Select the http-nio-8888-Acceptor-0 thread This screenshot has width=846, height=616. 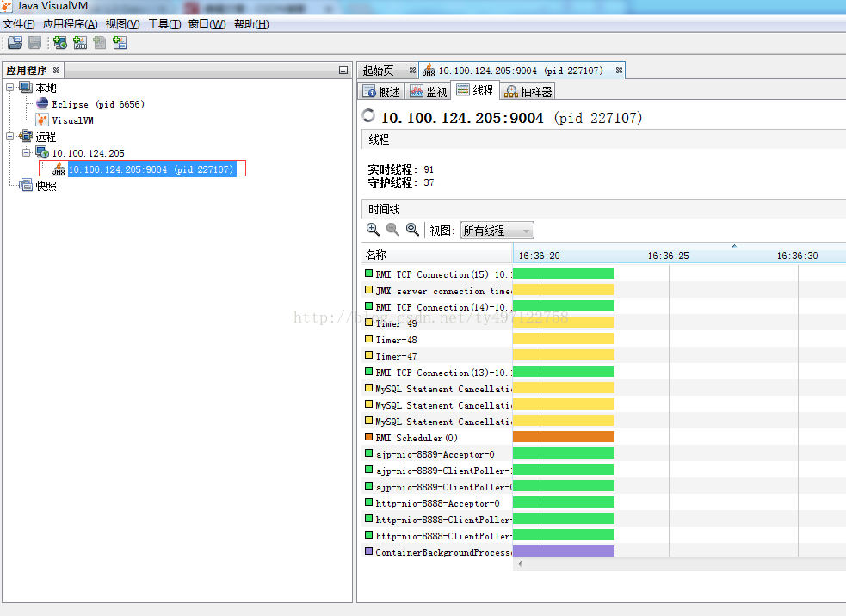(437, 502)
